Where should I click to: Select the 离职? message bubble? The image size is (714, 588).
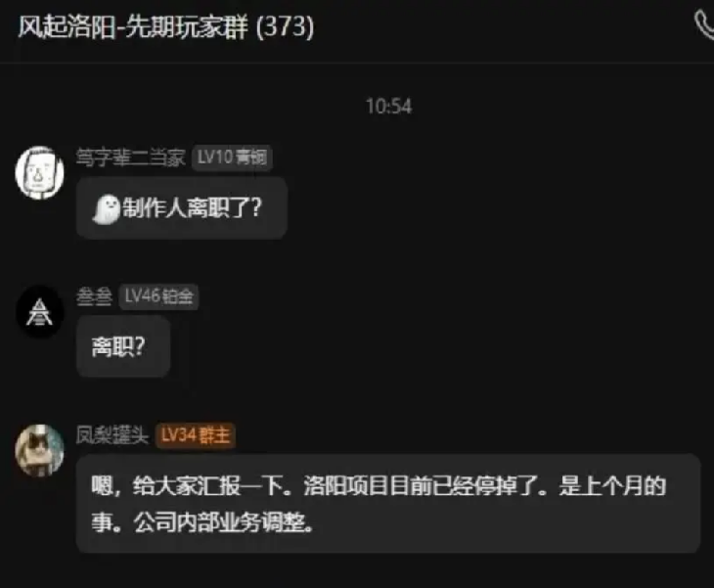123,346
